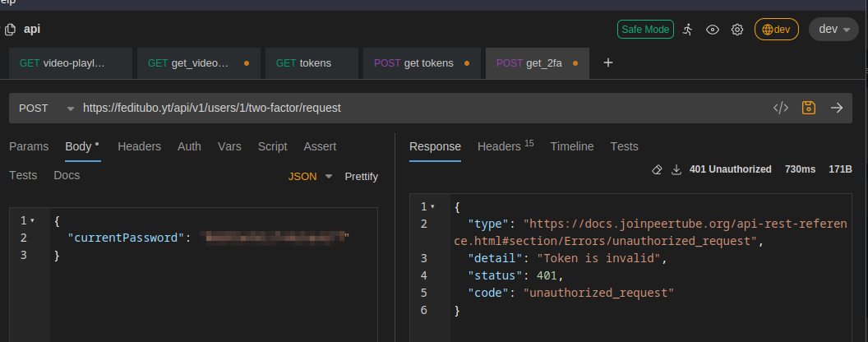This screenshot has height=342, width=868.
Task: Open the response Headers 15 tab
Action: coord(506,146)
